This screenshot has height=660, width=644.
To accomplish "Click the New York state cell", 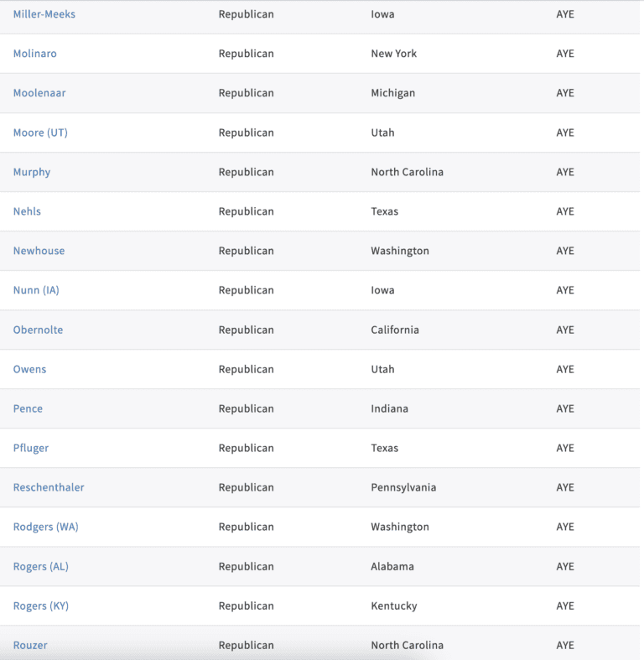I will [x=393, y=54].
